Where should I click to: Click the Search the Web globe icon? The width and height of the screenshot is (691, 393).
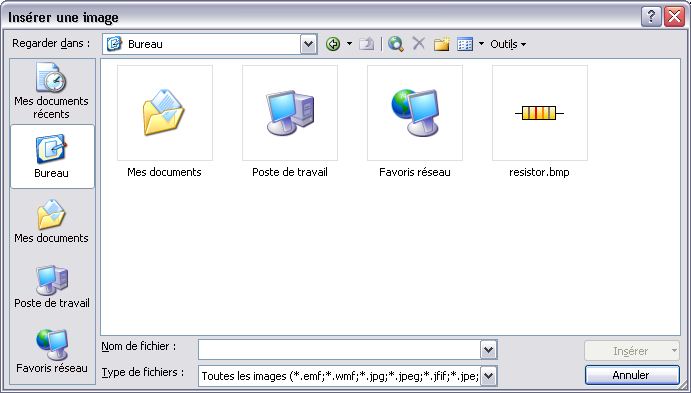click(x=396, y=44)
